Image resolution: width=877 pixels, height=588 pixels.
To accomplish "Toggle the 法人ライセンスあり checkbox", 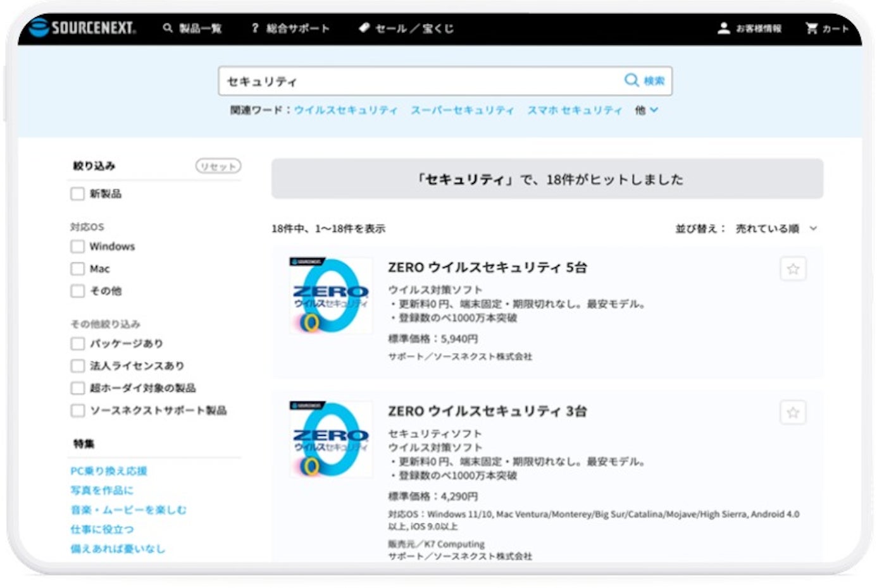I will pyautogui.click(x=77, y=365).
